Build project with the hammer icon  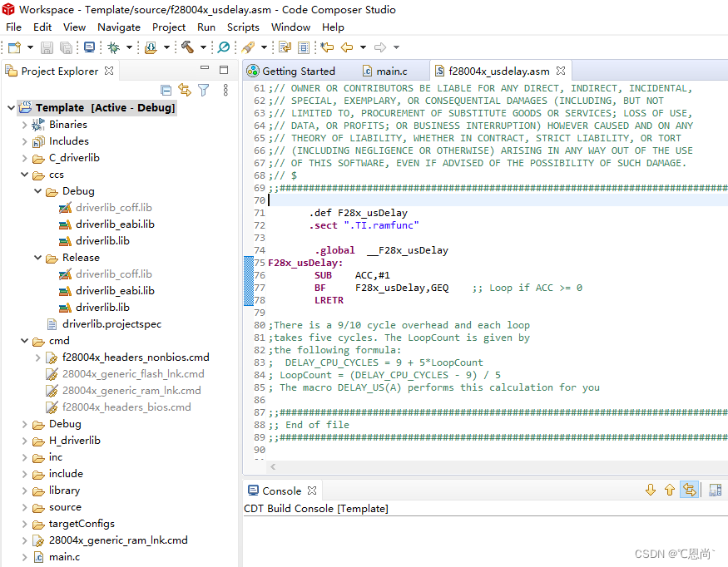(187, 47)
